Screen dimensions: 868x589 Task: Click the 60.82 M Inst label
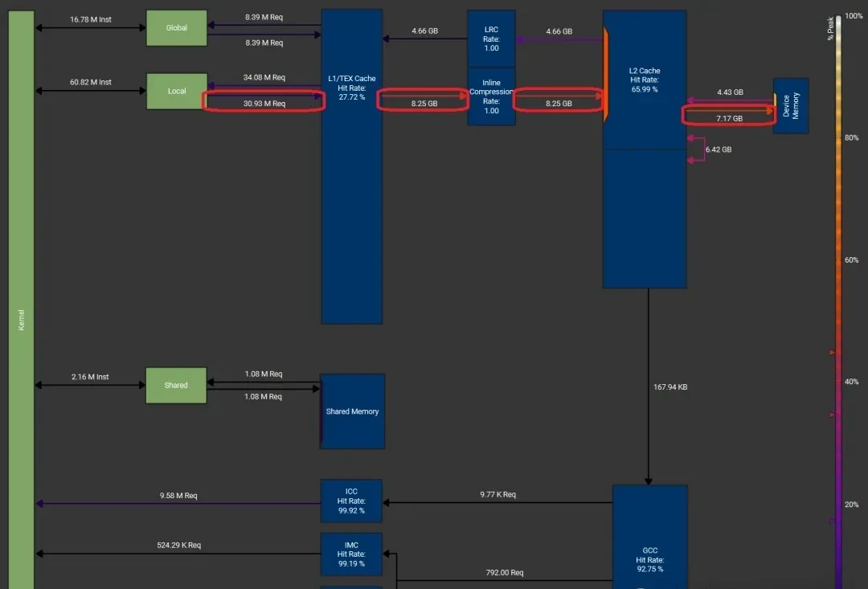(x=91, y=82)
